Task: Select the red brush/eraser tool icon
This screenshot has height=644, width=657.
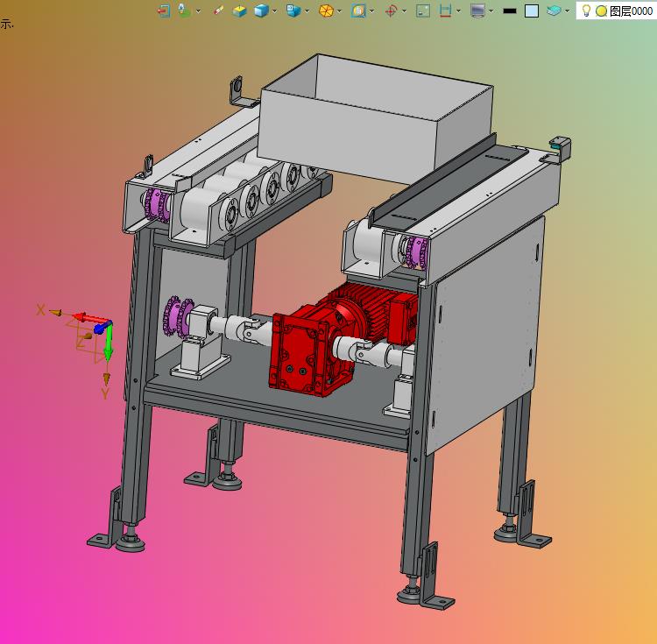Action: [x=219, y=11]
